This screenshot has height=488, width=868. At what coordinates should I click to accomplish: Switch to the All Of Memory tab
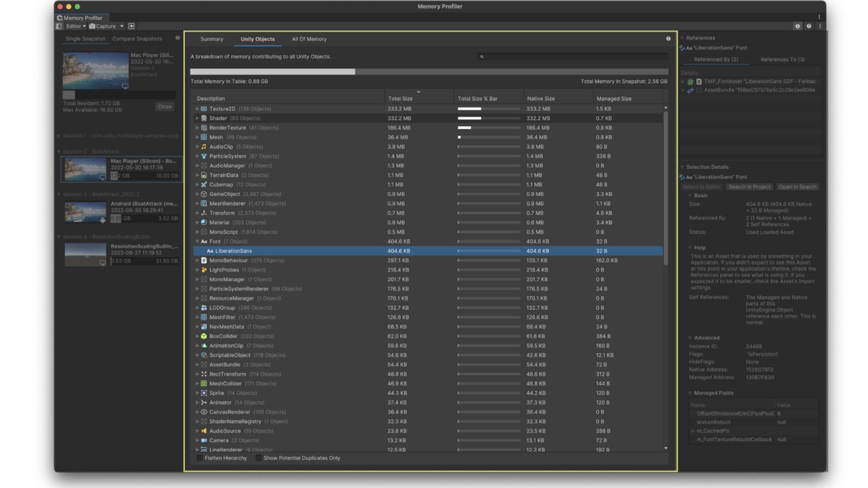[309, 39]
